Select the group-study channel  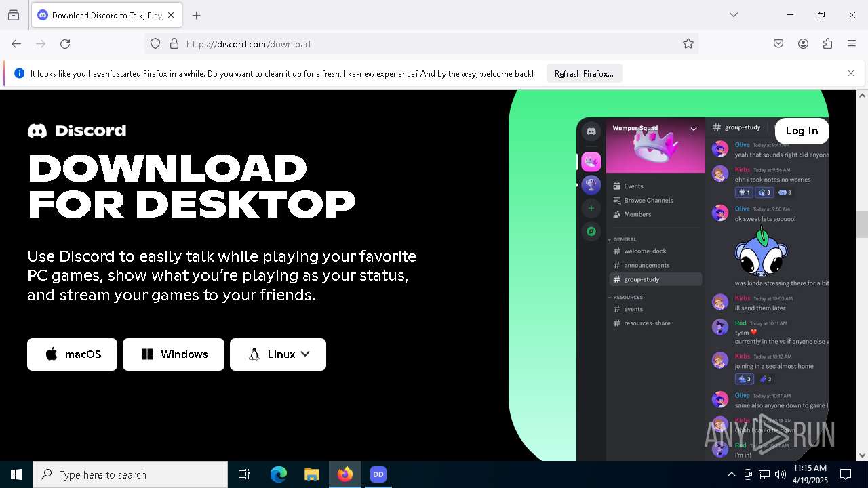pyautogui.click(x=654, y=279)
